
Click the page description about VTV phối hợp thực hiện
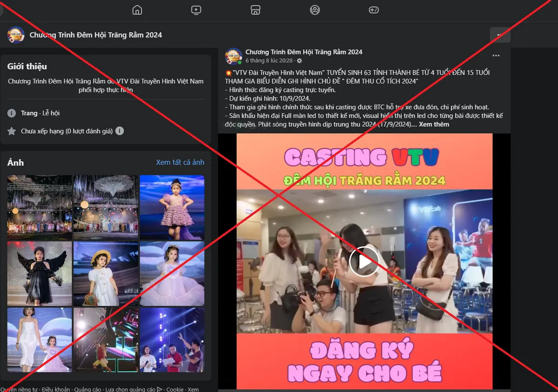[106, 86]
